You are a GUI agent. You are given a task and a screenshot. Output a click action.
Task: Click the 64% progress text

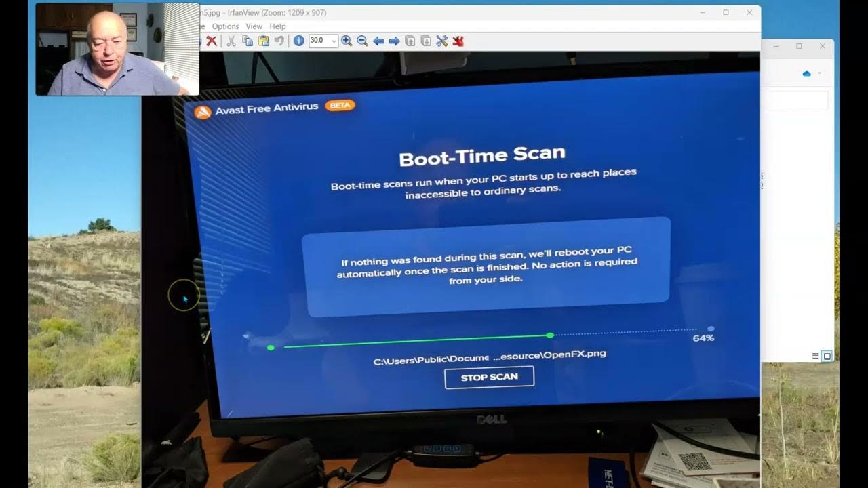tap(703, 338)
